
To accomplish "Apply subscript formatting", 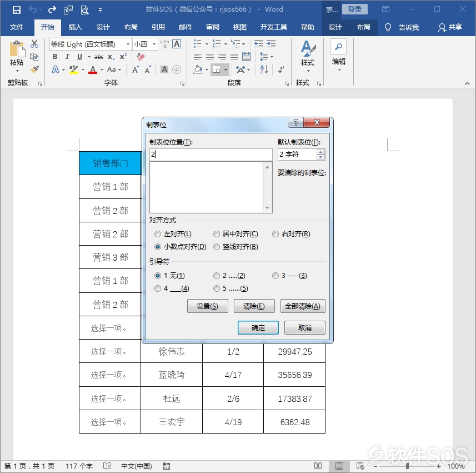I will (x=111, y=57).
